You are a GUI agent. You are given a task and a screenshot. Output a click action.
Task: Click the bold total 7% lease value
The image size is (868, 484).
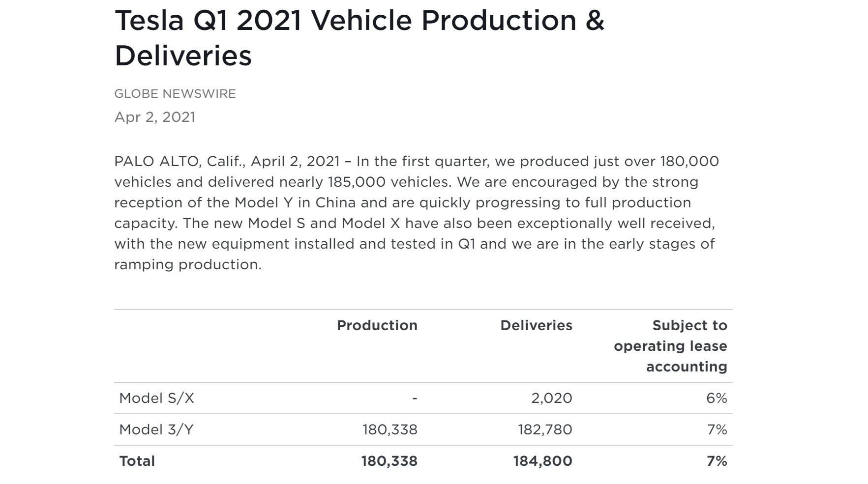pyautogui.click(x=717, y=461)
